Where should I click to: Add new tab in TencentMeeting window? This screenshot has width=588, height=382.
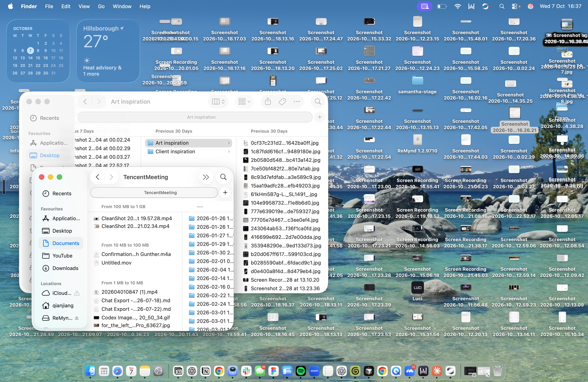pos(225,193)
